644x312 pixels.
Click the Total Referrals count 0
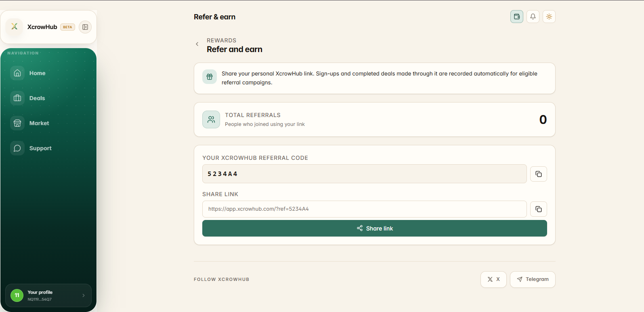coord(543,119)
